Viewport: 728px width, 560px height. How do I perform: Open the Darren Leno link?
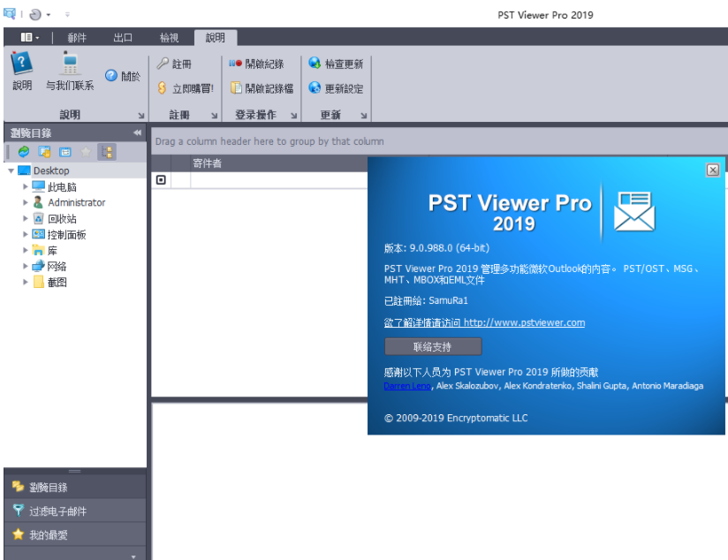pos(407,386)
